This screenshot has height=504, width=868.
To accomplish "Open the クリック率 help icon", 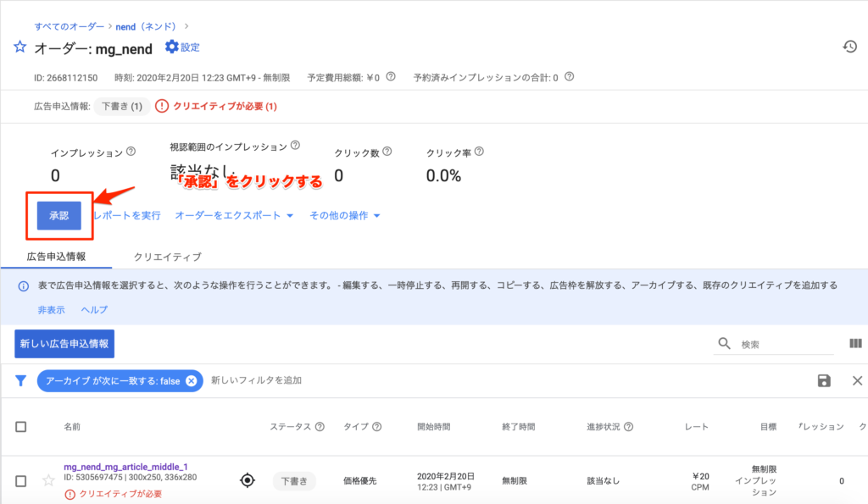I will [x=479, y=152].
